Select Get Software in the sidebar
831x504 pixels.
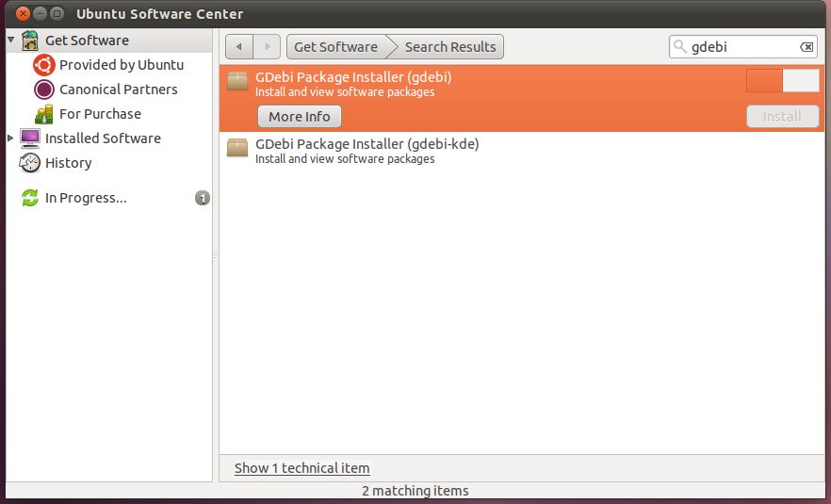[87, 41]
